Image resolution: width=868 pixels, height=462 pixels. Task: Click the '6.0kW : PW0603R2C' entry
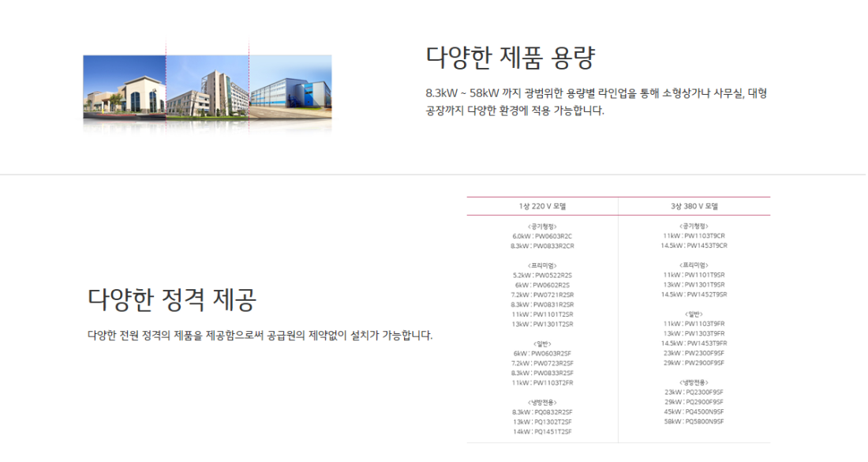coord(543,236)
